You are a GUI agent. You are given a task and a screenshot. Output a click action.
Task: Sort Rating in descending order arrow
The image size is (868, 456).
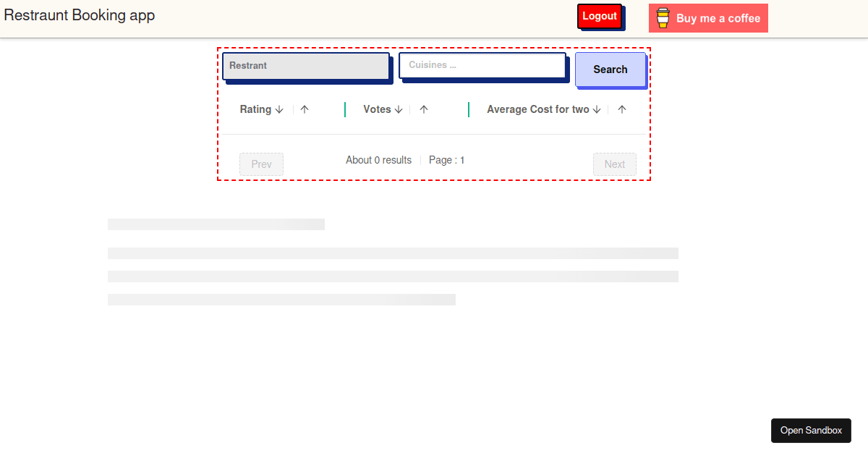279,110
